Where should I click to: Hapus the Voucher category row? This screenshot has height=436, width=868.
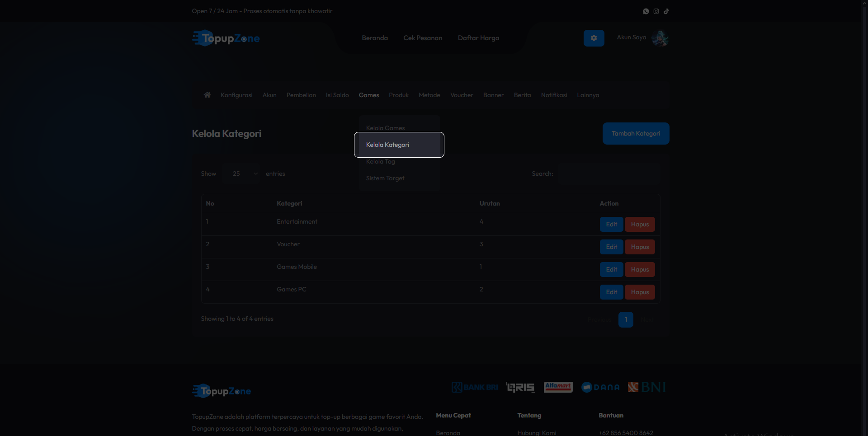tap(640, 247)
